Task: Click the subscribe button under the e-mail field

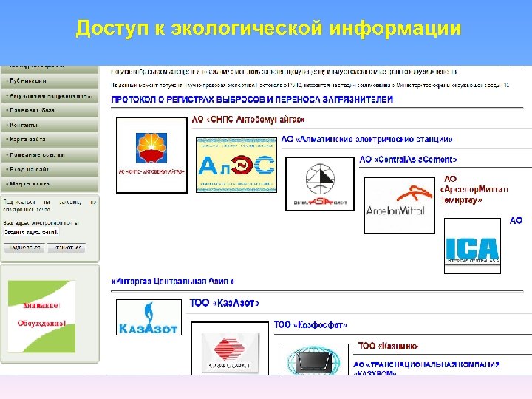Action: [x=24, y=248]
